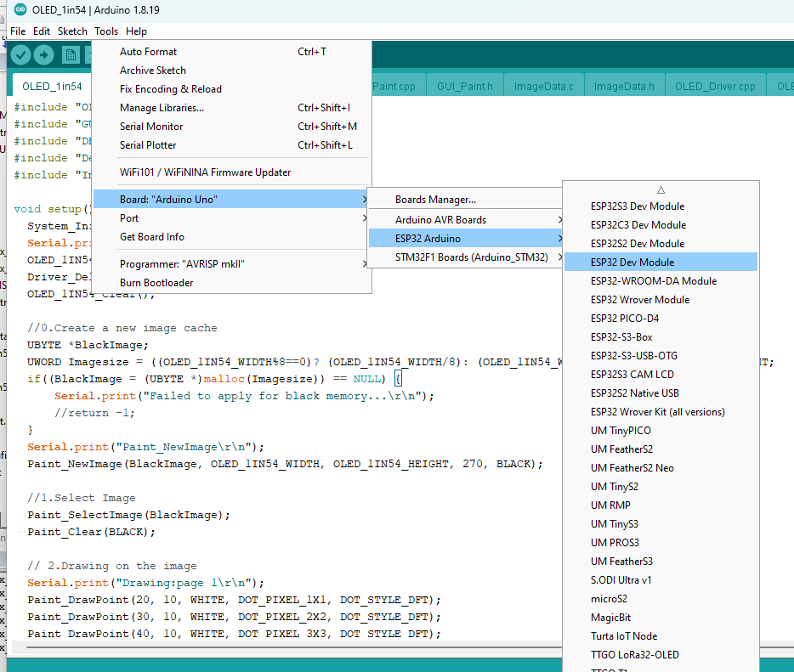The image size is (794, 672).
Task: Expand STM32F1 Boards (Arduino_STM32) submenu
Action: (x=466, y=257)
